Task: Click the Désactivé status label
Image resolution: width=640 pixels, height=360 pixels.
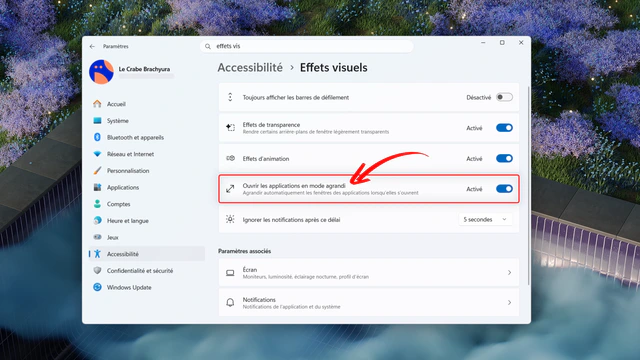Action: [x=478, y=97]
